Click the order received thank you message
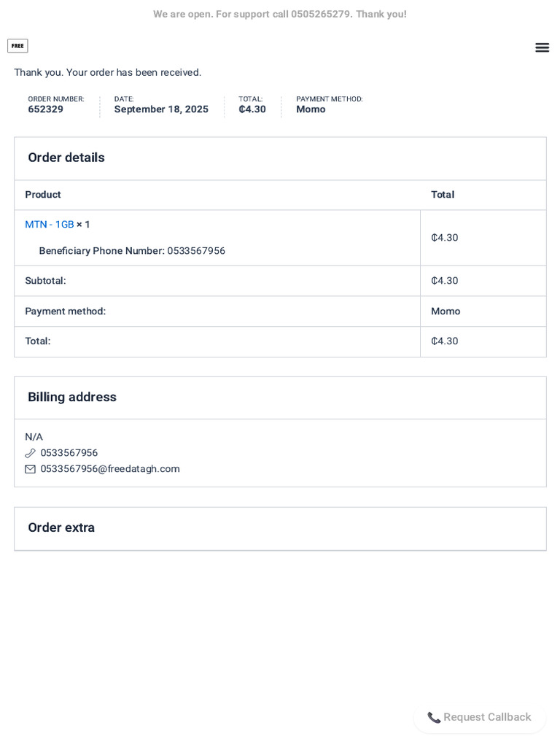The height and width of the screenshot is (747, 560). [107, 72]
